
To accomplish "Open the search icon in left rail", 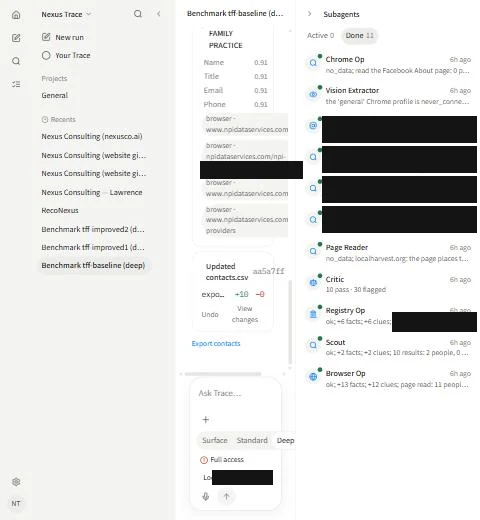I will (16, 61).
